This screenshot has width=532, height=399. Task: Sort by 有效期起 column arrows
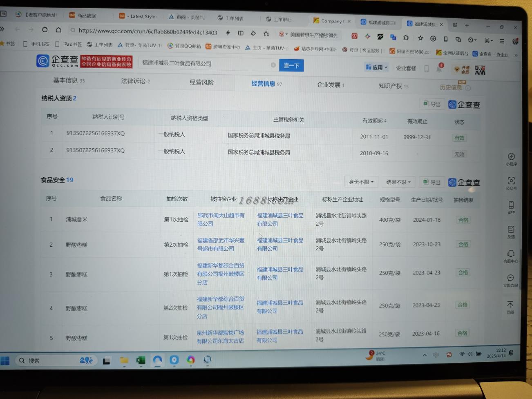385,121
